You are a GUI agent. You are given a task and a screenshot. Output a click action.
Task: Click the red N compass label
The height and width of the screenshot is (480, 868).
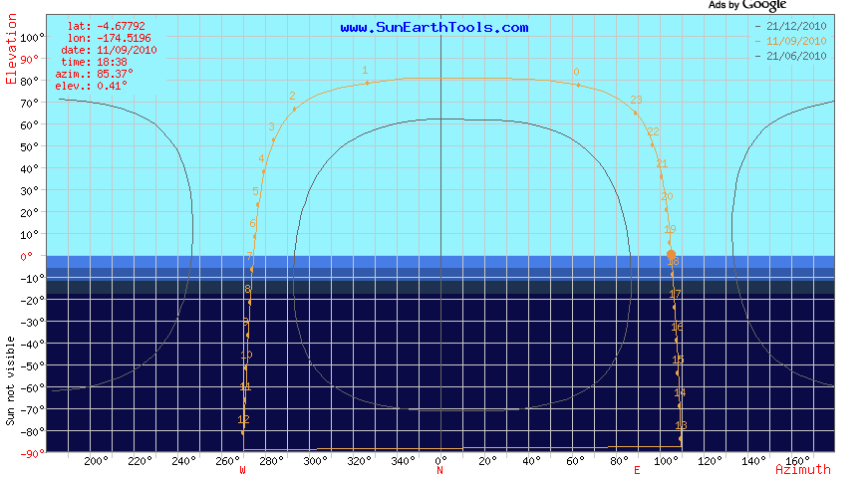[439, 471]
